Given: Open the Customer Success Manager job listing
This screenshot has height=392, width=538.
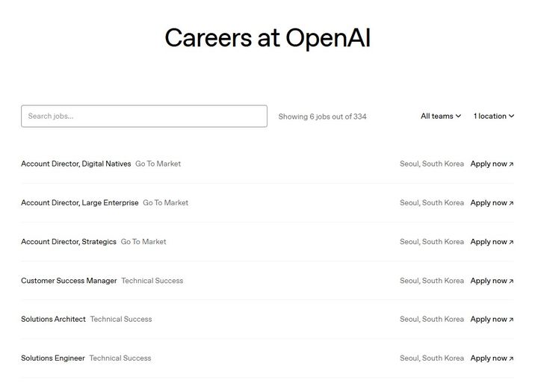Looking at the screenshot, I should pyautogui.click(x=69, y=281).
